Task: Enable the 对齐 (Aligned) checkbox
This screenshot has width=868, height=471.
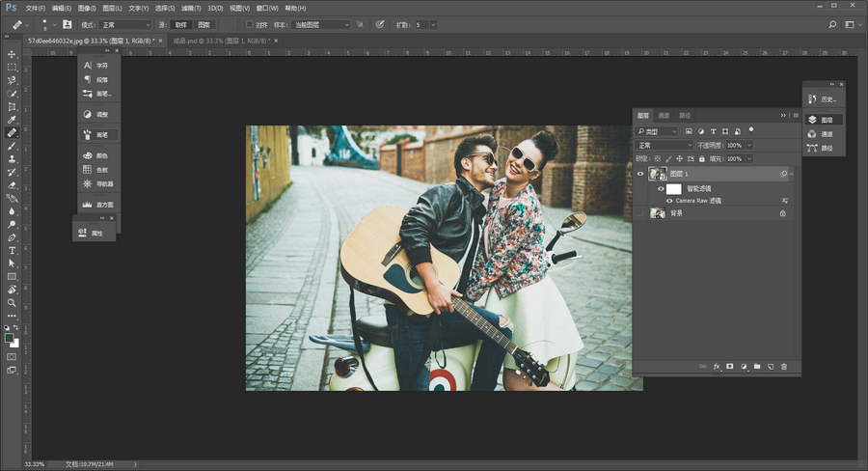Action: pyautogui.click(x=250, y=24)
